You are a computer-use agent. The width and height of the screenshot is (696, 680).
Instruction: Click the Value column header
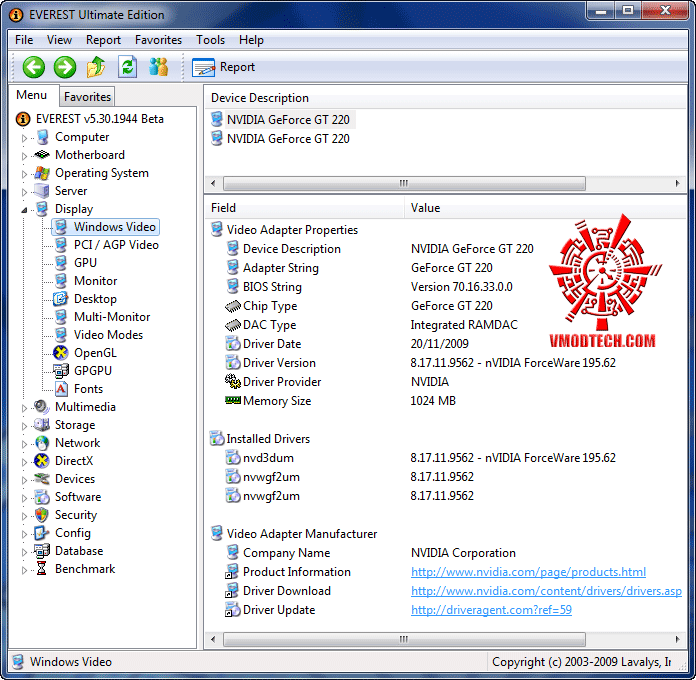point(545,208)
